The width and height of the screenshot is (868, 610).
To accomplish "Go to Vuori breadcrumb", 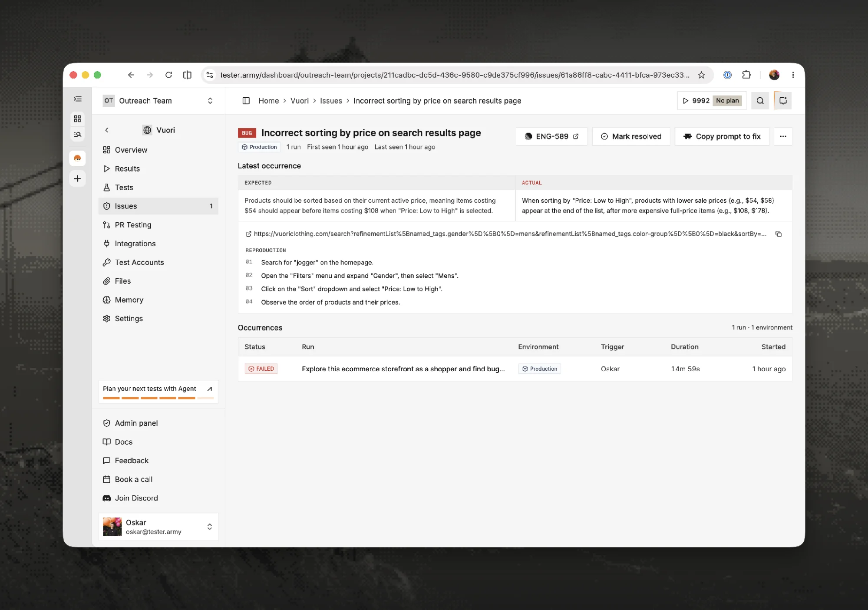I will [300, 101].
